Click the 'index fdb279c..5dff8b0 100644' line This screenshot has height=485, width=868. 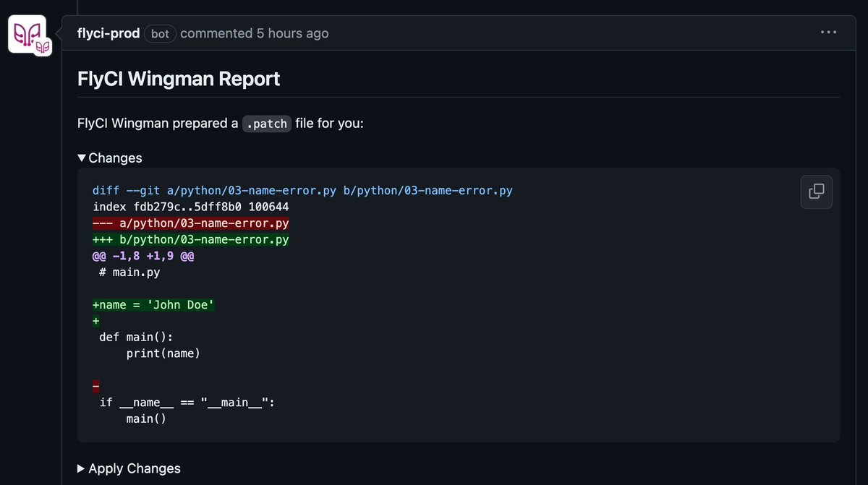(x=191, y=207)
